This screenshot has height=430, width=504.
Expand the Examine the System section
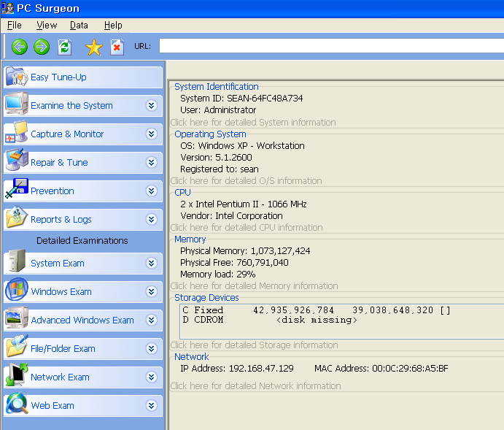click(x=152, y=105)
